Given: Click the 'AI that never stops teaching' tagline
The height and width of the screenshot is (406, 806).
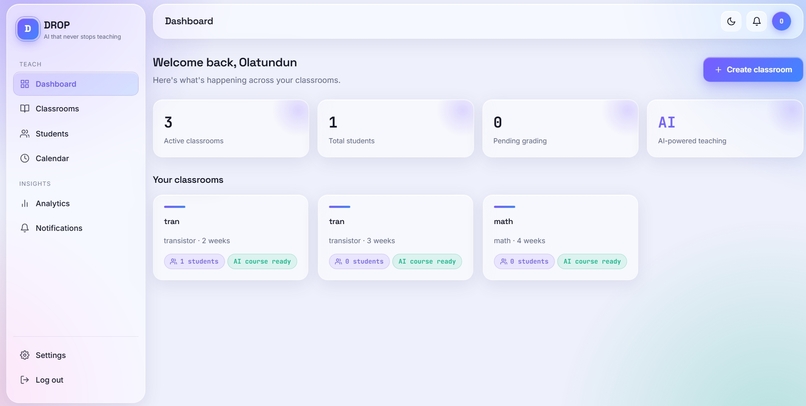Looking at the screenshot, I should (82, 37).
